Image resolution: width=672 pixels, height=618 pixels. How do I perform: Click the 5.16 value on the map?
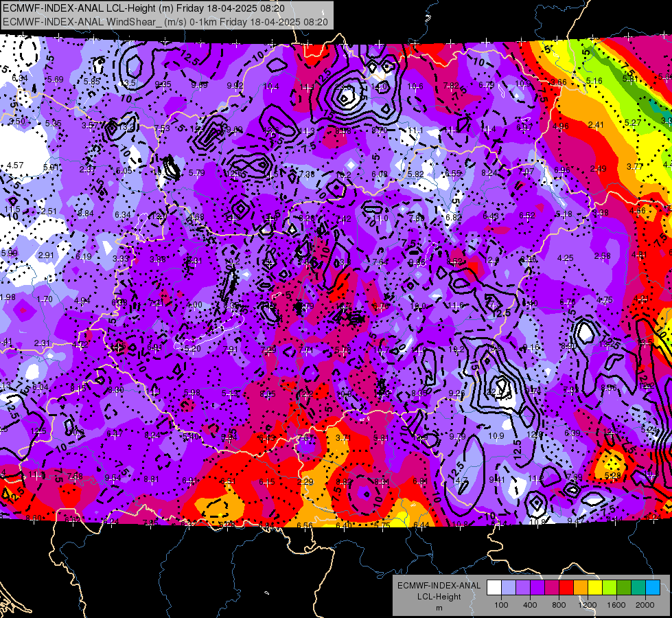point(594,80)
